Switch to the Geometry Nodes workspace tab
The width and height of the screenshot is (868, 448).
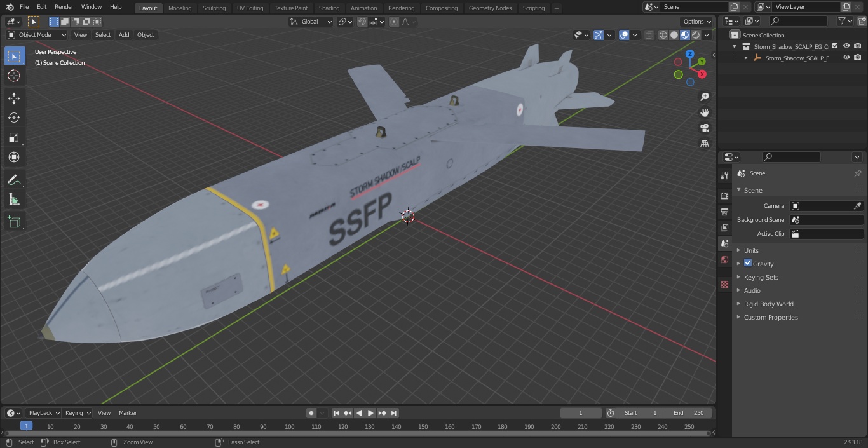click(490, 8)
